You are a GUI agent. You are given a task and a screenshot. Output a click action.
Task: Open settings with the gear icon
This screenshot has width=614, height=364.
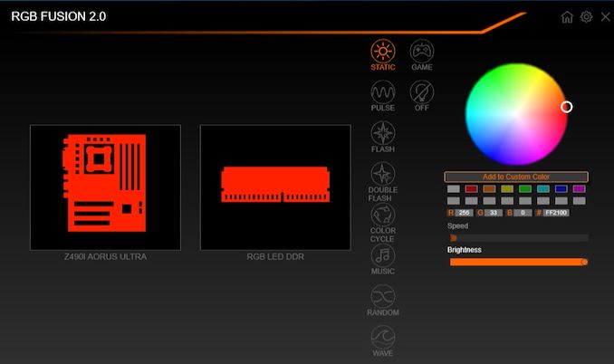(586, 17)
